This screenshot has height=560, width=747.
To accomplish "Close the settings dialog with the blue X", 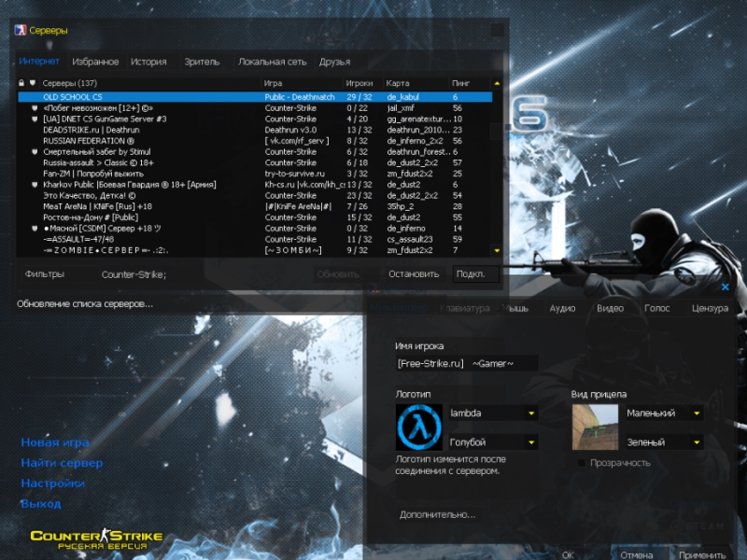I will coord(726,287).
